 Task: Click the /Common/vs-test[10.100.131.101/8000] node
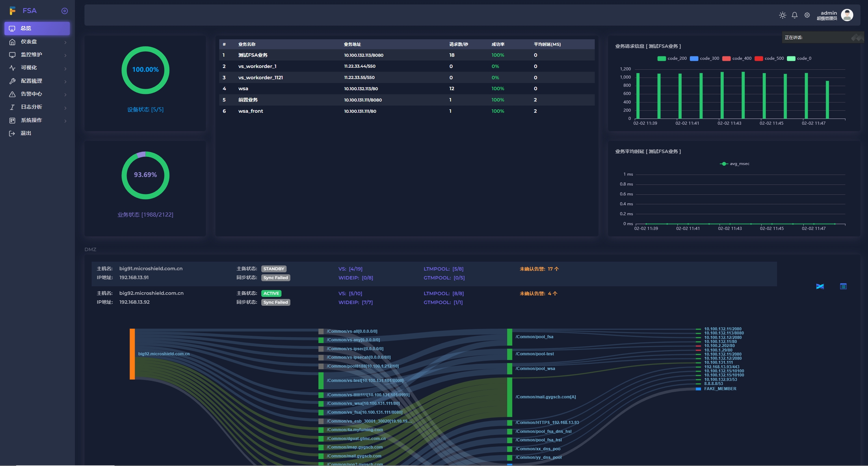[321, 381]
